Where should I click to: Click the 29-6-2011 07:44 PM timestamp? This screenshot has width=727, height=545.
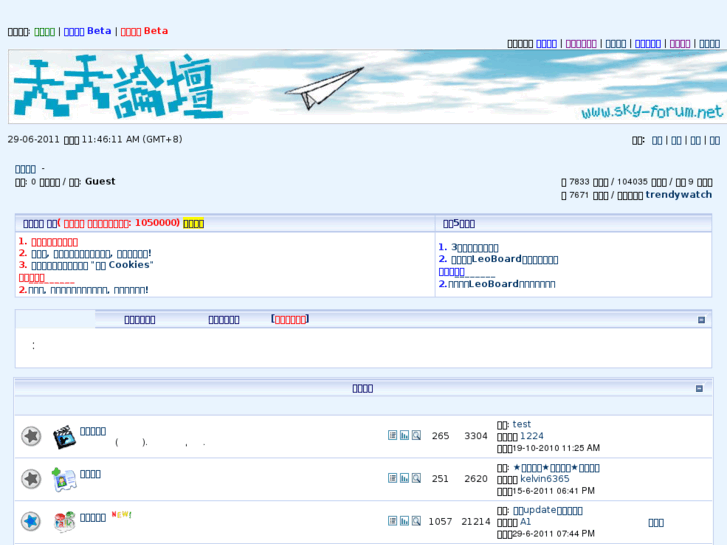pos(554,534)
